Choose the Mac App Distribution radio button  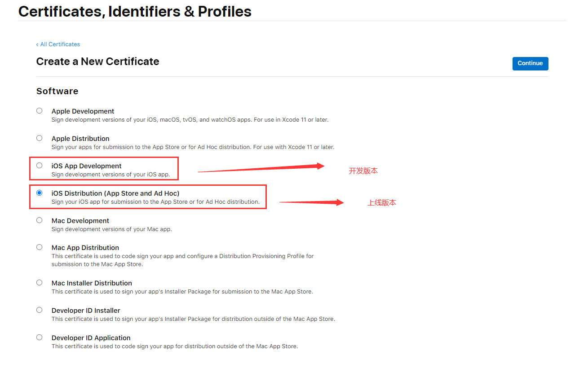[40, 247]
